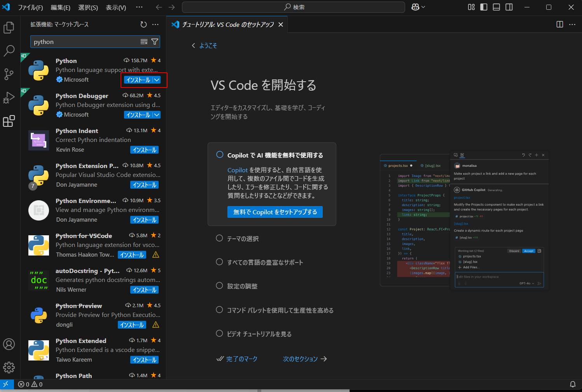Open Python for VSCode extension entry

(93, 245)
